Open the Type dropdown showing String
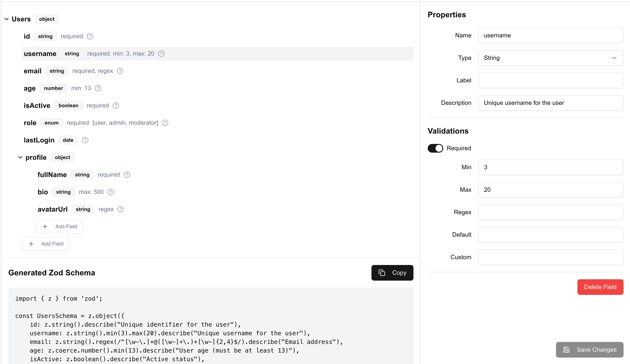 coord(551,58)
